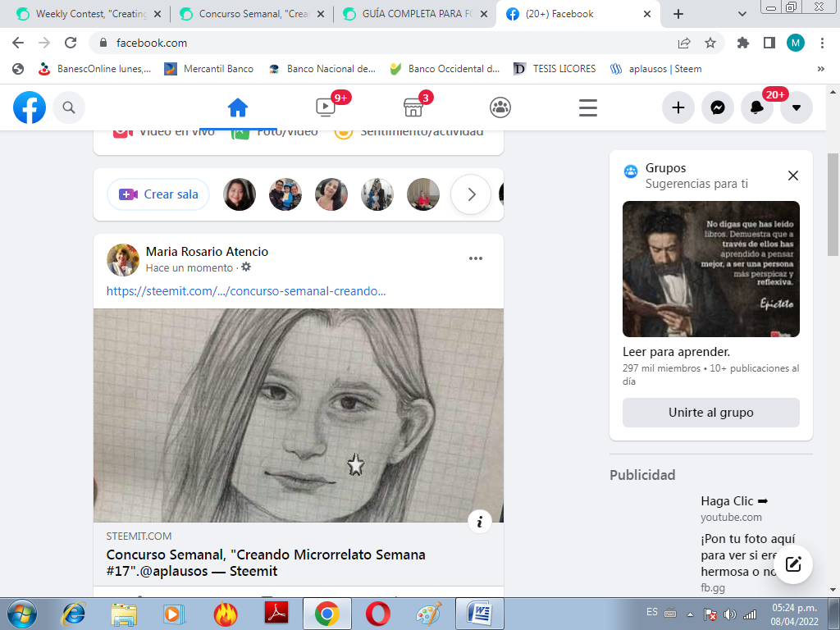This screenshot has width=840, height=630.
Task: Toggle Chrome side panel icon
Action: tap(769, 43)
